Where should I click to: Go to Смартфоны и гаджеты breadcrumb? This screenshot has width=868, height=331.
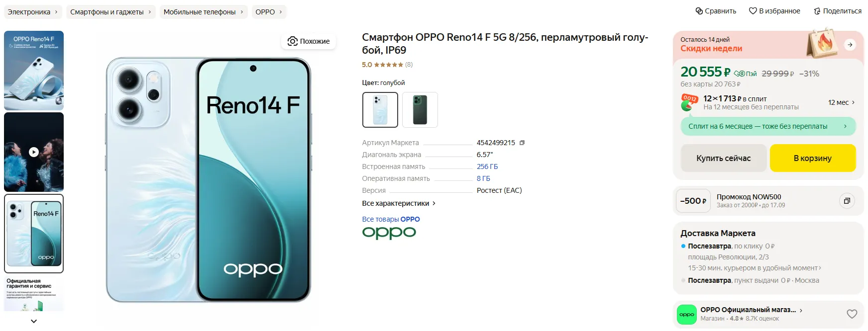pyautogui.click(x=110, y=12)
